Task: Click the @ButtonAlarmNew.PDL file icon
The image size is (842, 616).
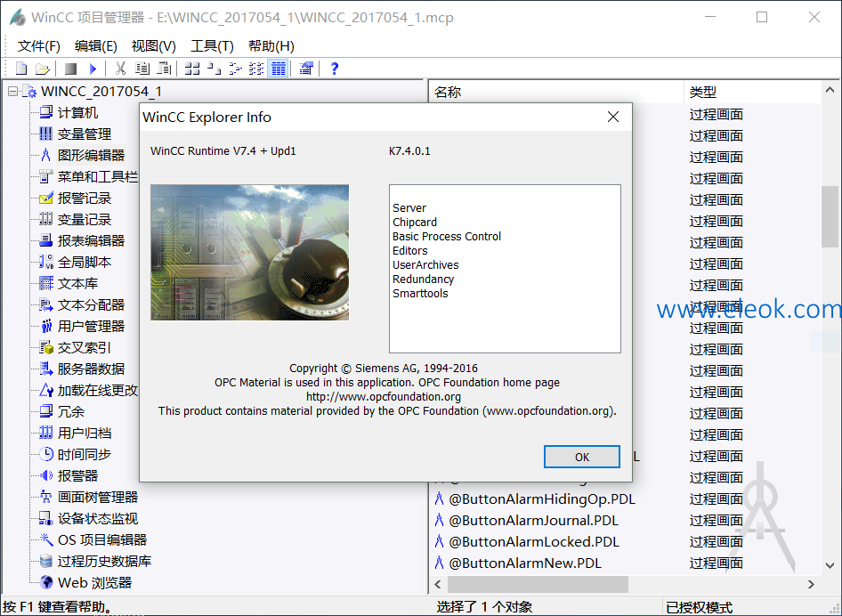Action: tap(440, 563)
